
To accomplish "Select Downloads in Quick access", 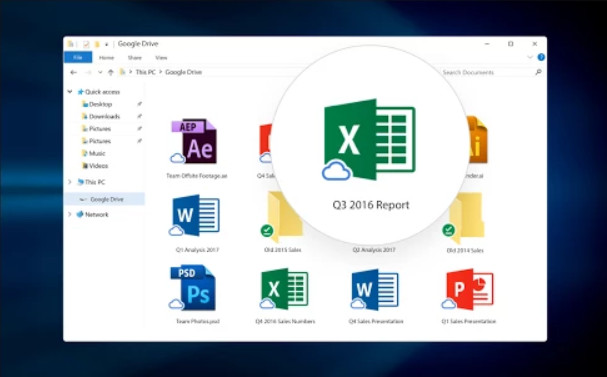I will pyautogui.click(x=105, y=116).
